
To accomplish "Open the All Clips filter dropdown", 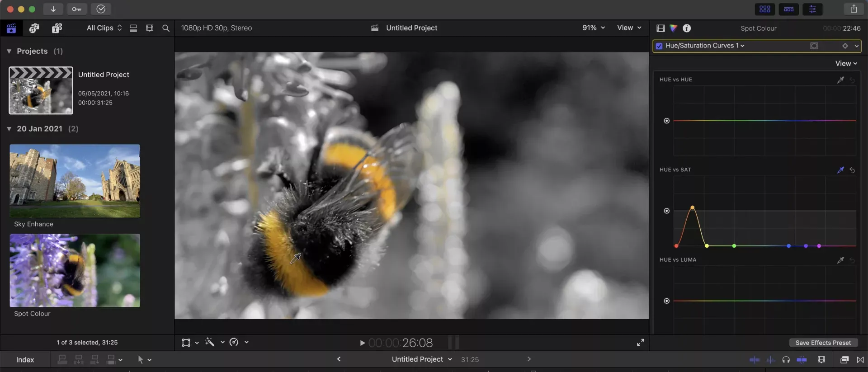I will 104,28.
